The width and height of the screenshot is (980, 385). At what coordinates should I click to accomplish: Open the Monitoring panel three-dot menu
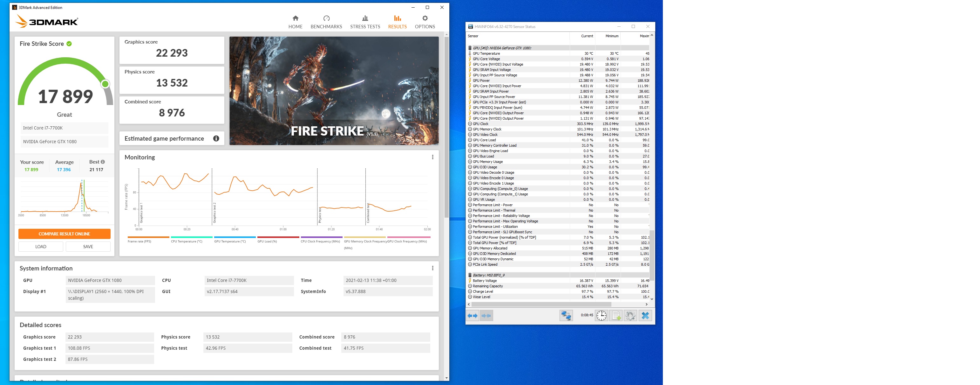click(432, 157)
